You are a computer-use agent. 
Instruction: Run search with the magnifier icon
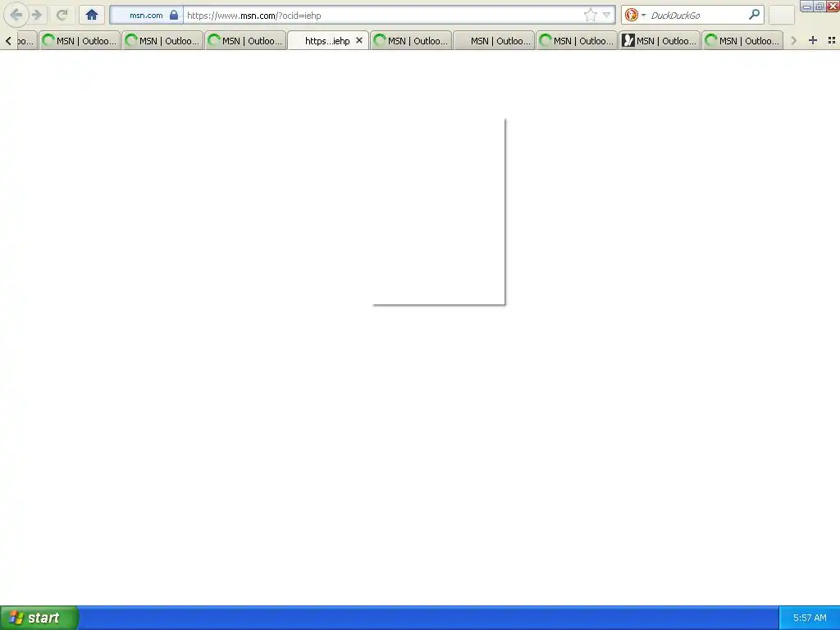coord(755,15)
